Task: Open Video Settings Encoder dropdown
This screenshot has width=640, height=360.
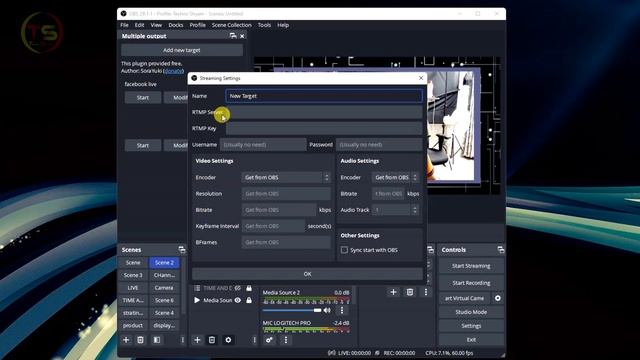Action: [286, 177]
